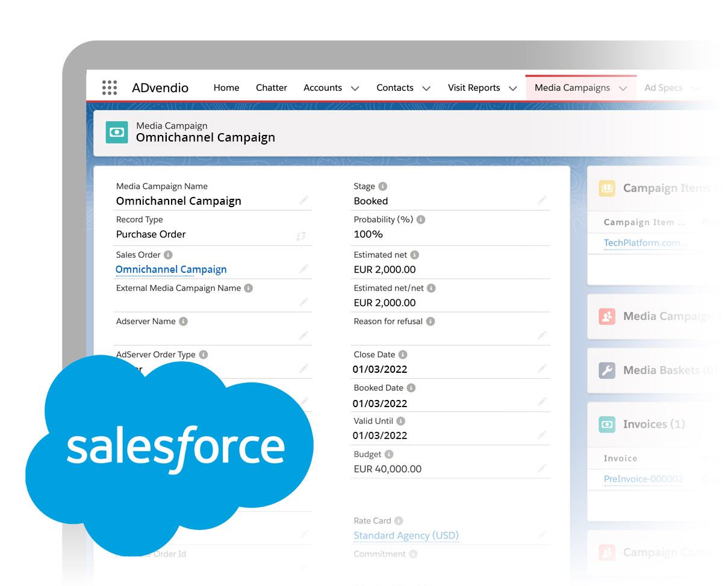Viewport: 728px width, 586px height.
Task: Open the App Launcher dots grid
Action: [110, 87]
